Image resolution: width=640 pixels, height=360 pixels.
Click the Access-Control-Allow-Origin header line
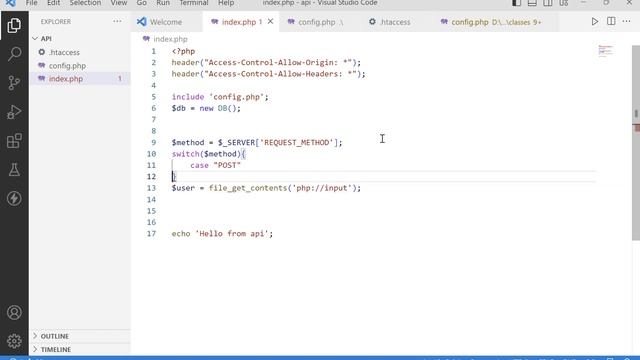(x=266, y=62)
